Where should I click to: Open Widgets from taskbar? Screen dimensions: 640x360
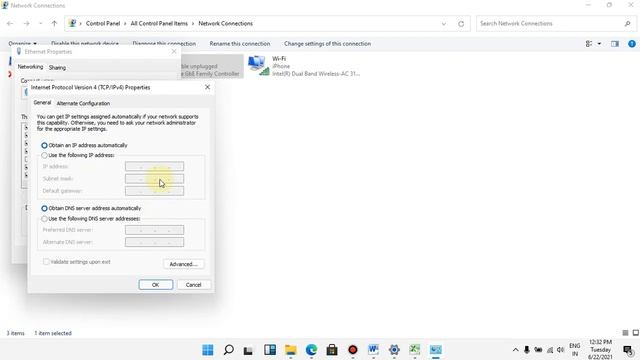[x=270, y=350]
